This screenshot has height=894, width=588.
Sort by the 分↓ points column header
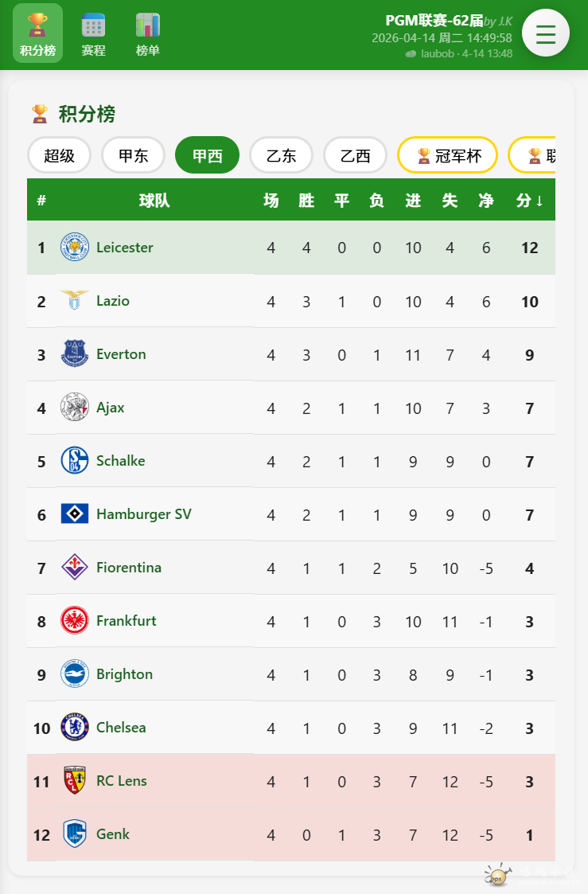[530, 201]
